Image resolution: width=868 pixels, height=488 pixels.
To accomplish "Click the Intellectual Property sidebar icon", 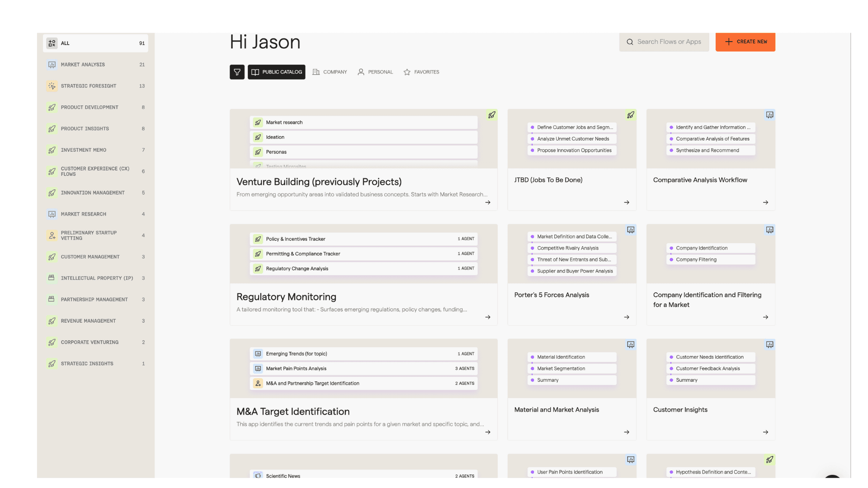I will click(x=52, y=278).
